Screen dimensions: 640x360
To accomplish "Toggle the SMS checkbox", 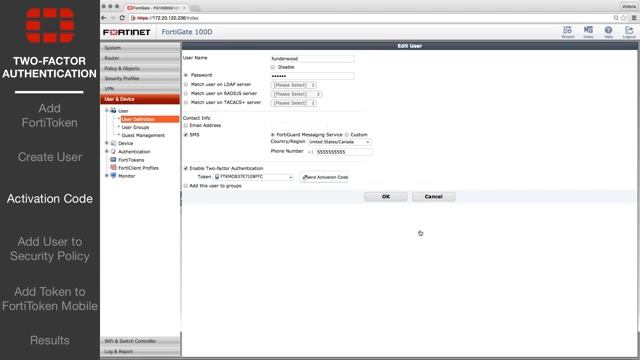I will pyautogui.click(x=186, y=135).
